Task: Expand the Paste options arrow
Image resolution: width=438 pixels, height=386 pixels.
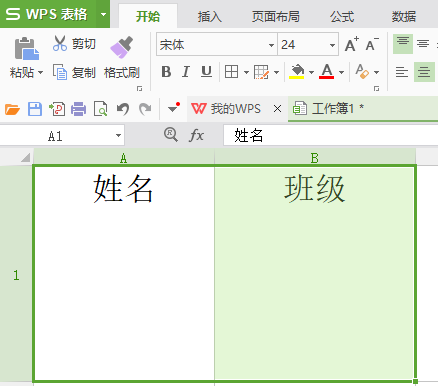Action: (41, 72)
